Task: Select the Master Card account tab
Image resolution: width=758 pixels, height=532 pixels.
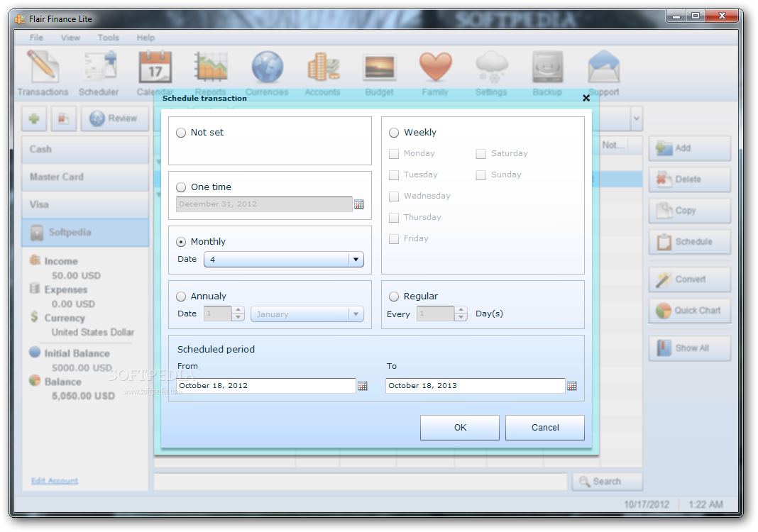Action: coord(85,177)
